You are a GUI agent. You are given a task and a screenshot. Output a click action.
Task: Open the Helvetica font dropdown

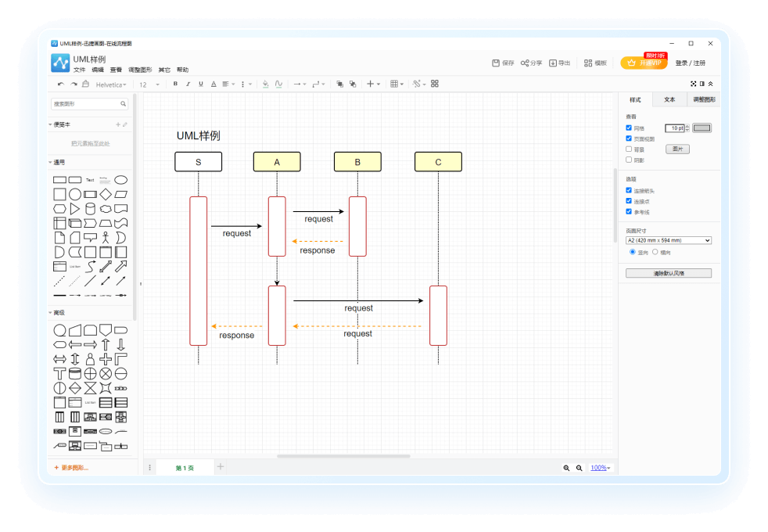tap(111, 84)
